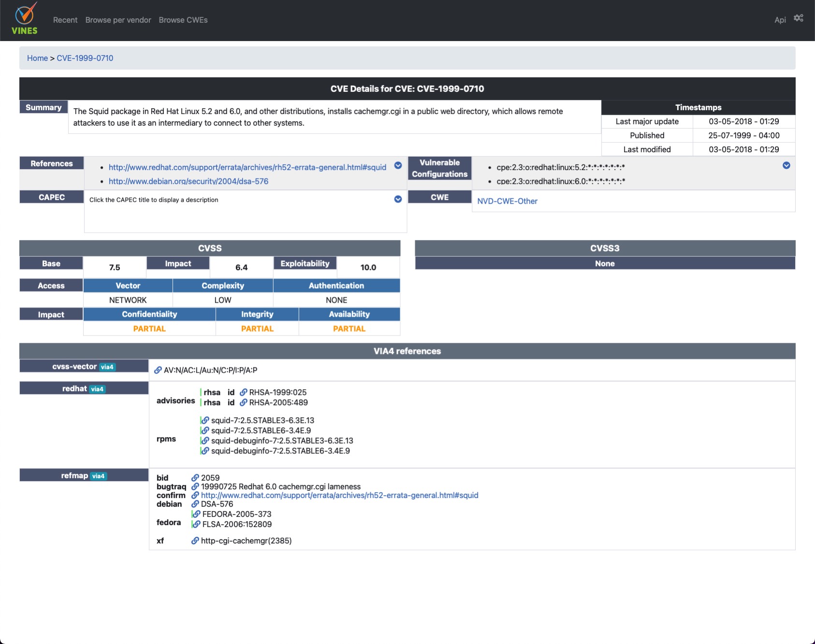Click link icon beside confirm redhat URL

(195, 495)
